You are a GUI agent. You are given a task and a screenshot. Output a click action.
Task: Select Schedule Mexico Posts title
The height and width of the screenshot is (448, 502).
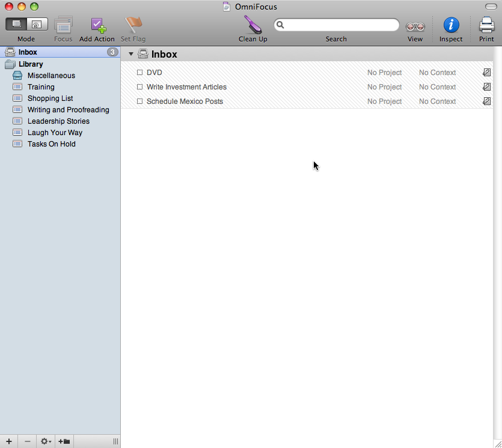pyautogui.click(x=185, y=101)
